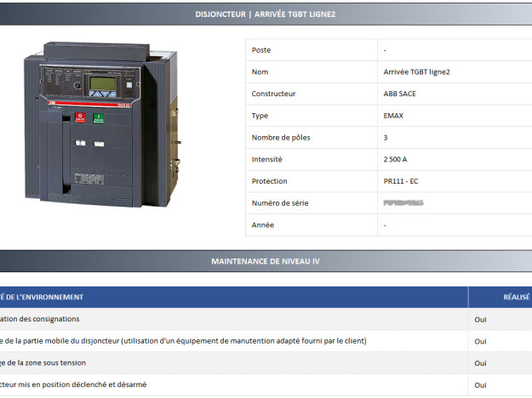Click the '2 500 A' intensité value

(395, 159)
